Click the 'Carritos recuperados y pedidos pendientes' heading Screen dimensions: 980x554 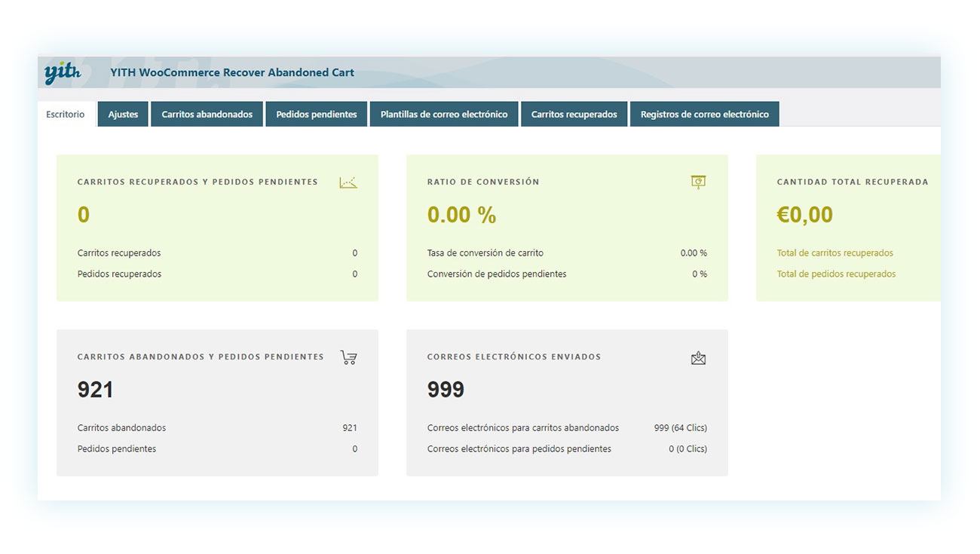click(x=198, y=182)
